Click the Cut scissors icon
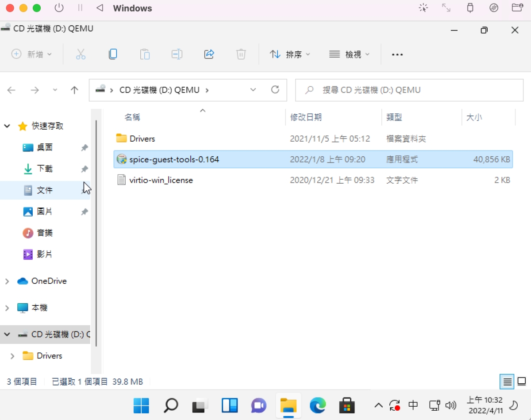The image size is (531, 420). (x=81, y=54)
